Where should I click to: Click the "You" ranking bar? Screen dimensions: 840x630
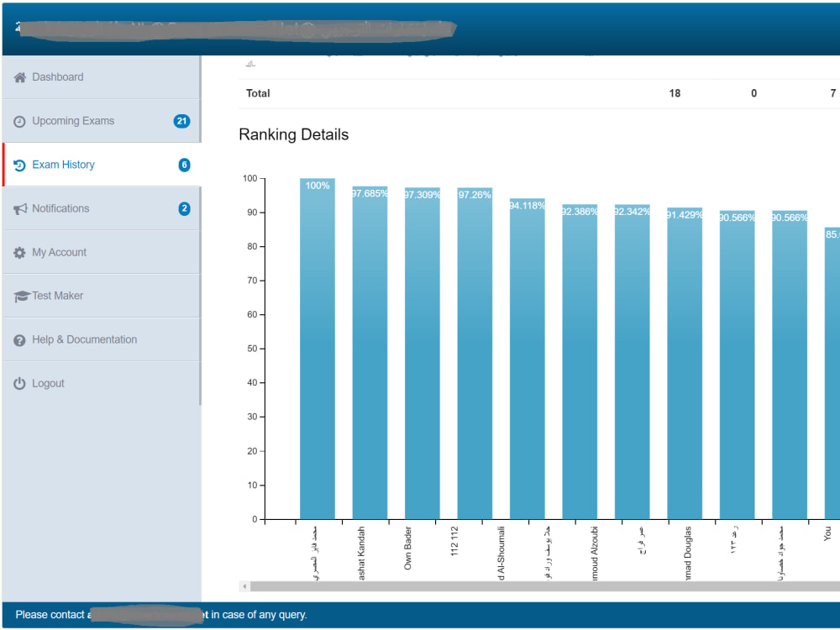pyautogui.click(x=832, y=374)
